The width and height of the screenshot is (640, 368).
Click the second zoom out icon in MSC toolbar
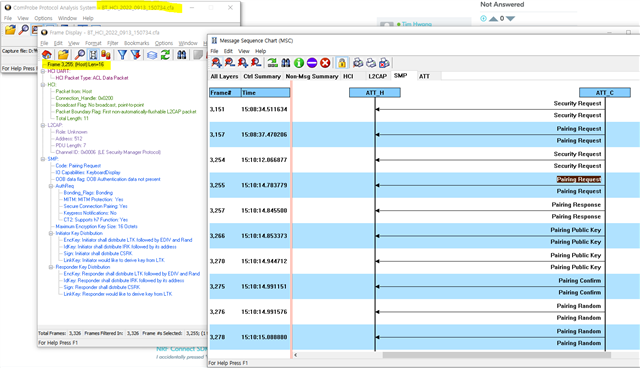coord(256,62)
